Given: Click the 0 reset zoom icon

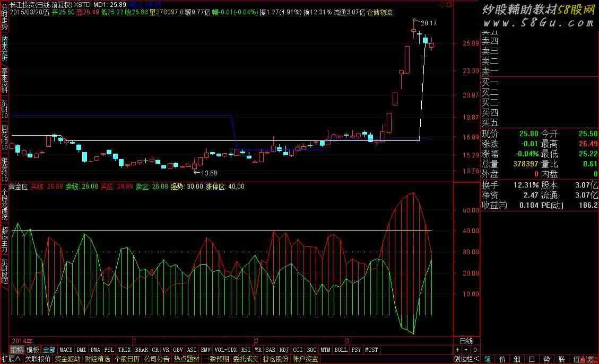Looking at the screenshot, I should [475, 350].
